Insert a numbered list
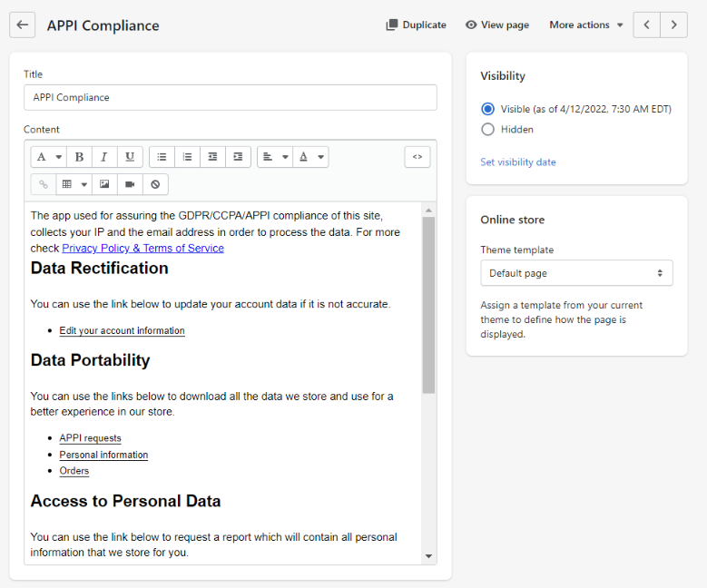Image resolution: width=707 pixels, height=588 pixels. [x=187, y=157]
